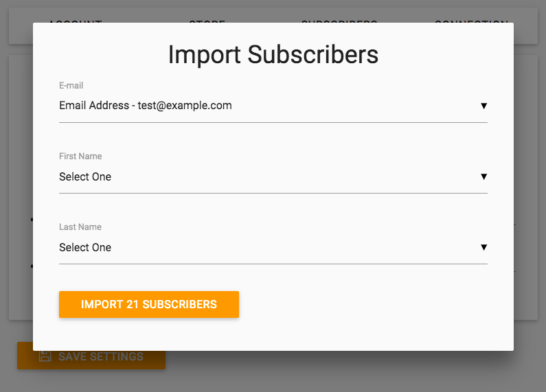Click the Import Subscribers dialog title
The image size is (546, 392).
[x=273, y=55]
